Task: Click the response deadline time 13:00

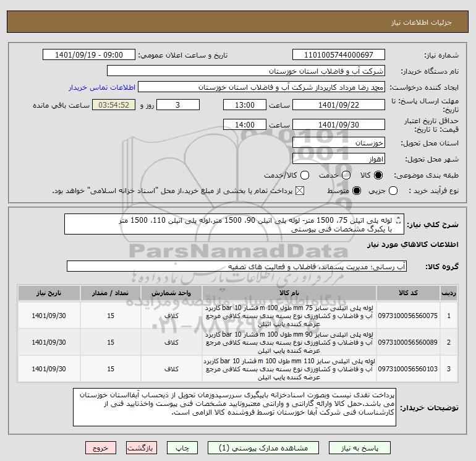Action: [245, 105]
